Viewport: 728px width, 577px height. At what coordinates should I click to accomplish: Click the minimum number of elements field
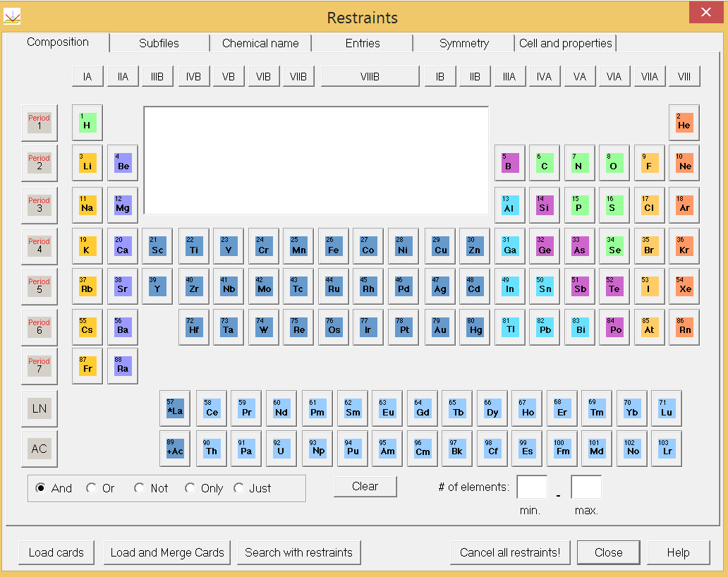click(x=532, y=486)
